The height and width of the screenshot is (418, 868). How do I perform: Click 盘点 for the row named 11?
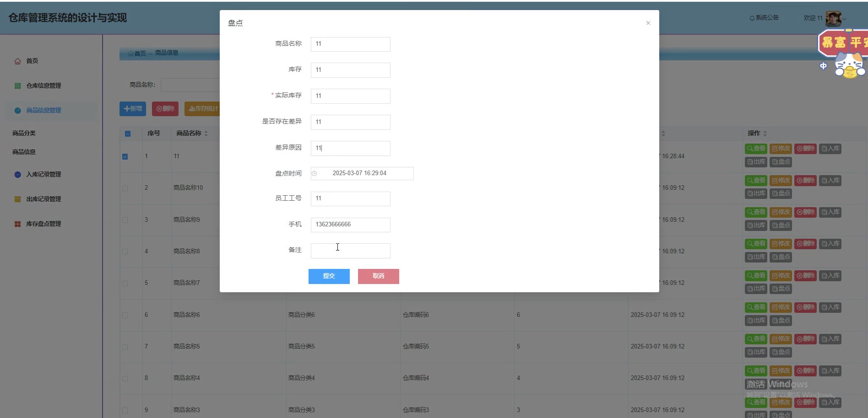(781, 162)
